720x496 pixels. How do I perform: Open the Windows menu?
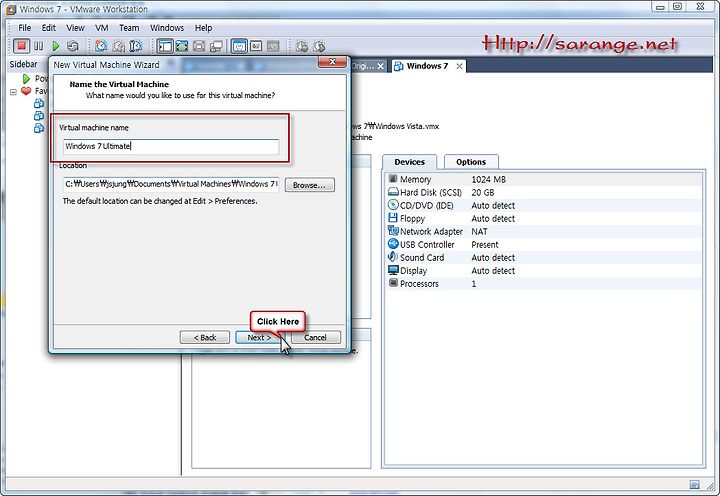[x=167, y=28]
